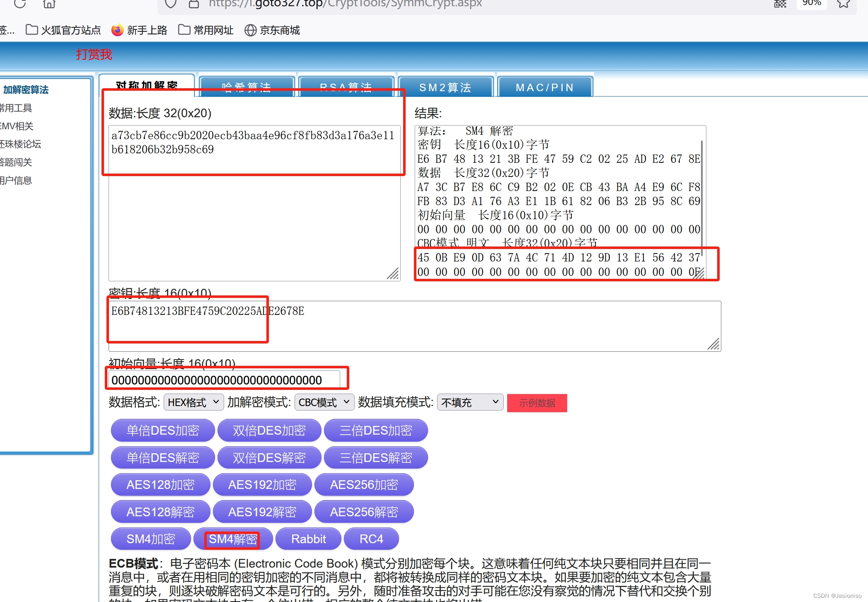
Task: Click the QR code icon in address bar
Action: click(x=780, y=4)
